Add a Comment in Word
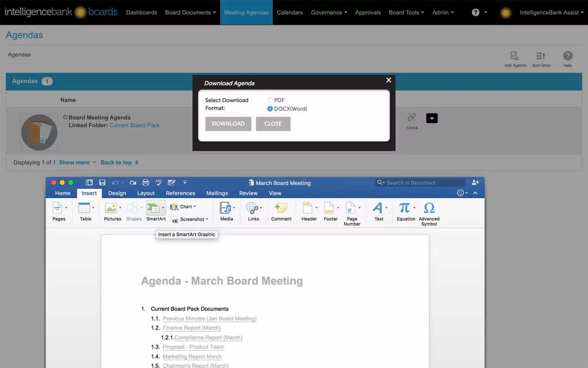The image size is (588, 368). (x=281, y=212)
